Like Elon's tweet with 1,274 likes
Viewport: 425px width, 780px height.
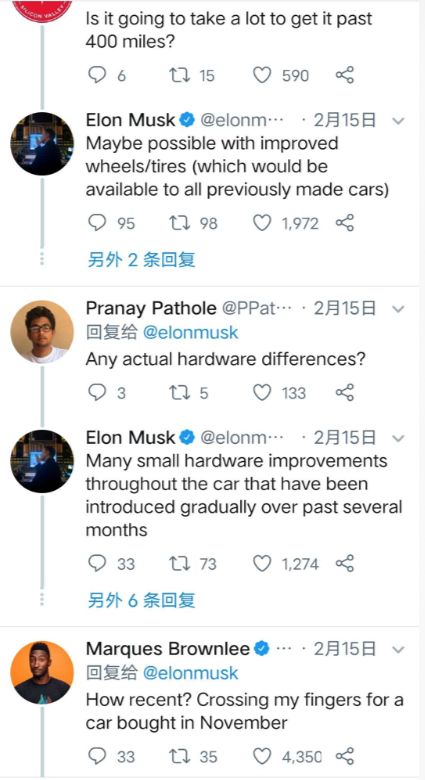coord(262,563)
